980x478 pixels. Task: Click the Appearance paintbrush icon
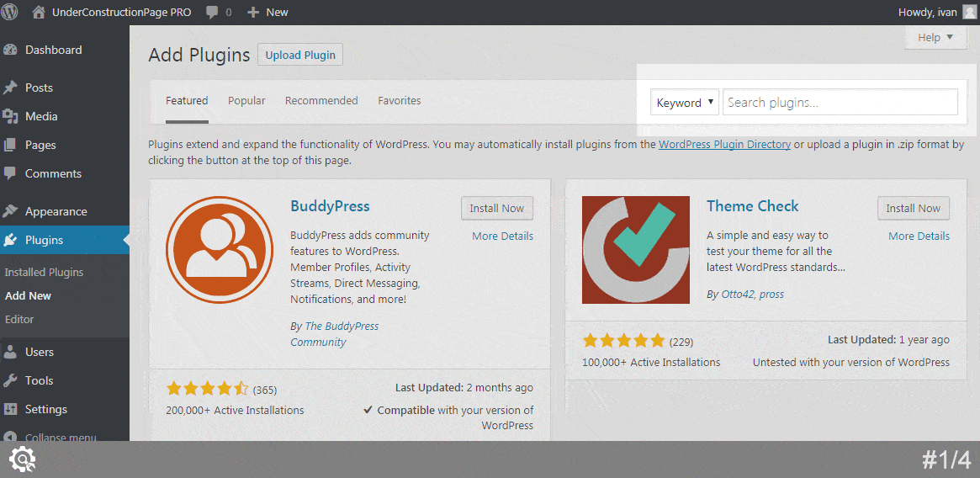coord(10,211)
